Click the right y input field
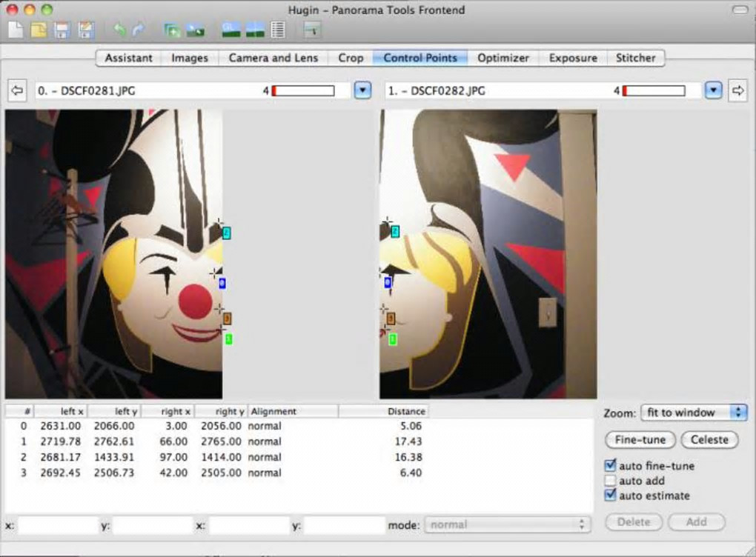The height and width of the screenshot is (557, 756). click(x=344, y=525)
